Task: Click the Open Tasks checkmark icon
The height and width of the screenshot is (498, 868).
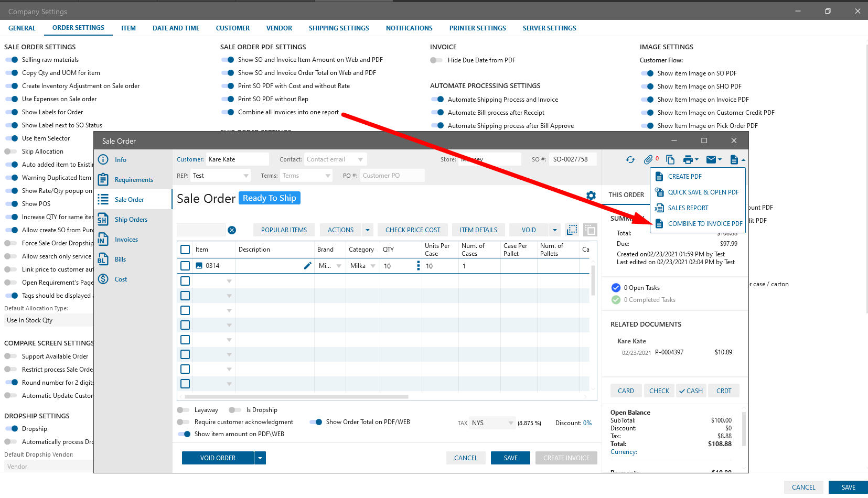Action: coord(616,288)
